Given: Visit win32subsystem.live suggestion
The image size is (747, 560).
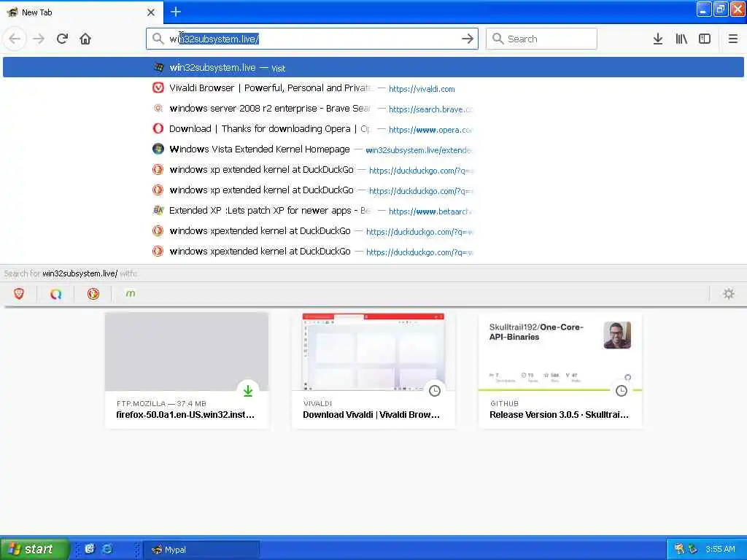Looking at the screenshot, I should pyautogui.click(x=373, y=67).
